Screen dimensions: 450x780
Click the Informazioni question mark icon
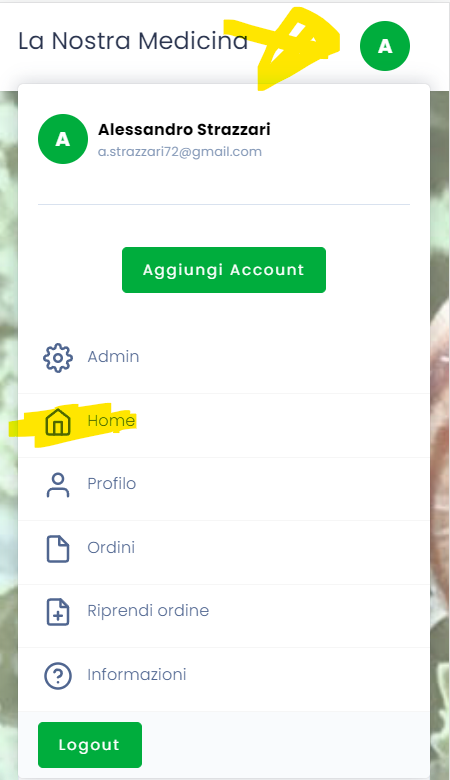coord(58,676)
